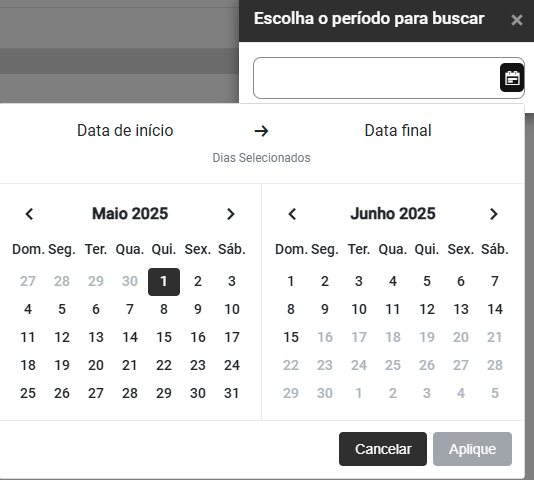Go to previous month from Junho 2025
The image size is (534, 480).
click(292, 214)
